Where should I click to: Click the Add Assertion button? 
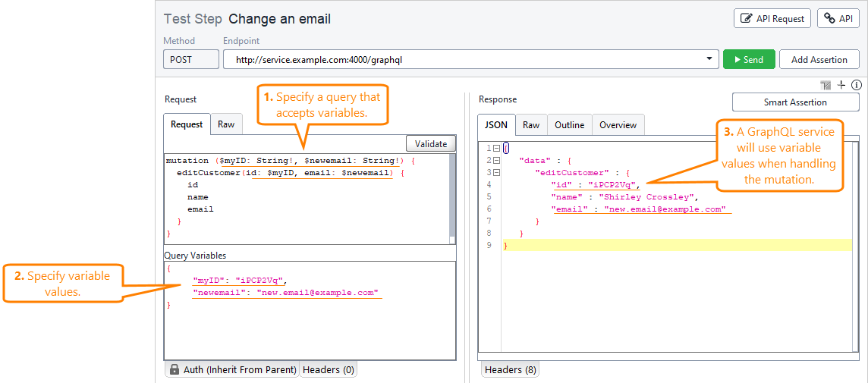point(819,59)
